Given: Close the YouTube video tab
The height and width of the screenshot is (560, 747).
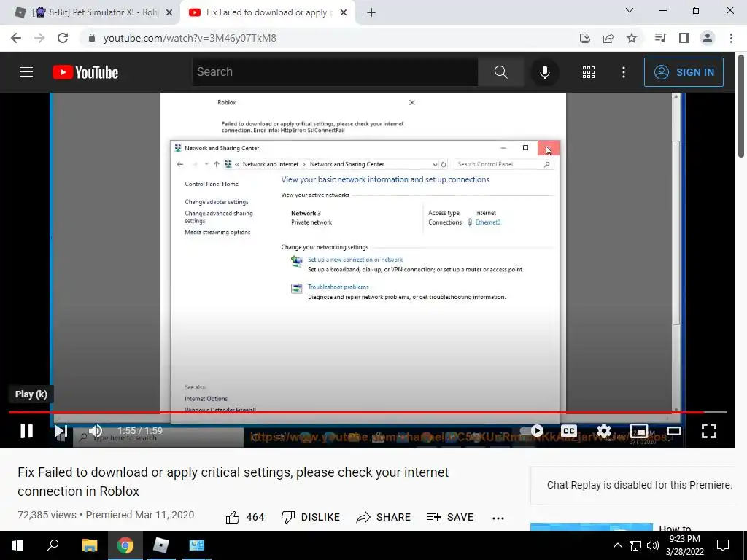Looking at the screenshot, I should [x=344, y=12].
